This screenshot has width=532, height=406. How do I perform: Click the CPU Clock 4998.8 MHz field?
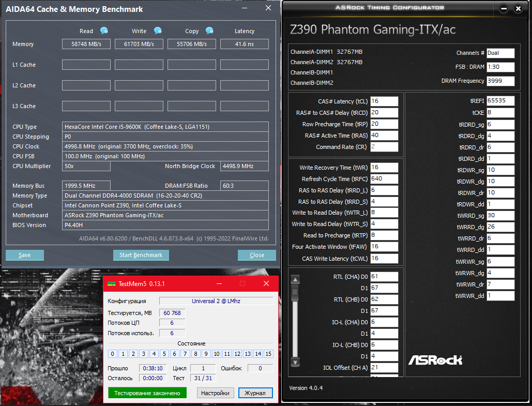pyautogui.click(x=165, y=146)
